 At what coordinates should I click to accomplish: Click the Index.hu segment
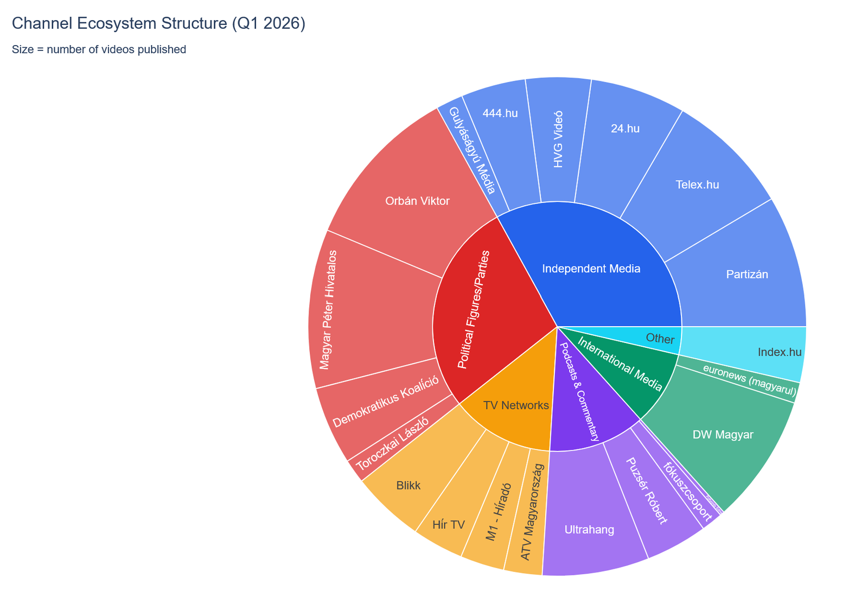(779, 353)
